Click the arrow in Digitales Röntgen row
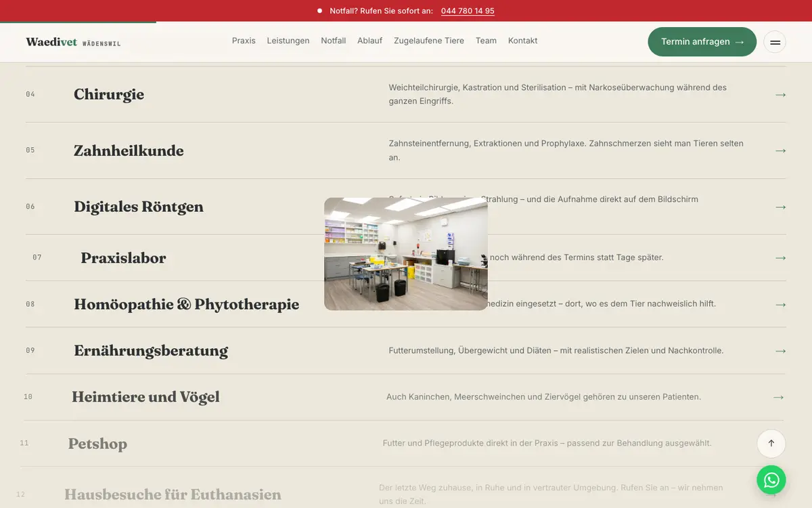This screenshot has height=508, width=812. 780,207
